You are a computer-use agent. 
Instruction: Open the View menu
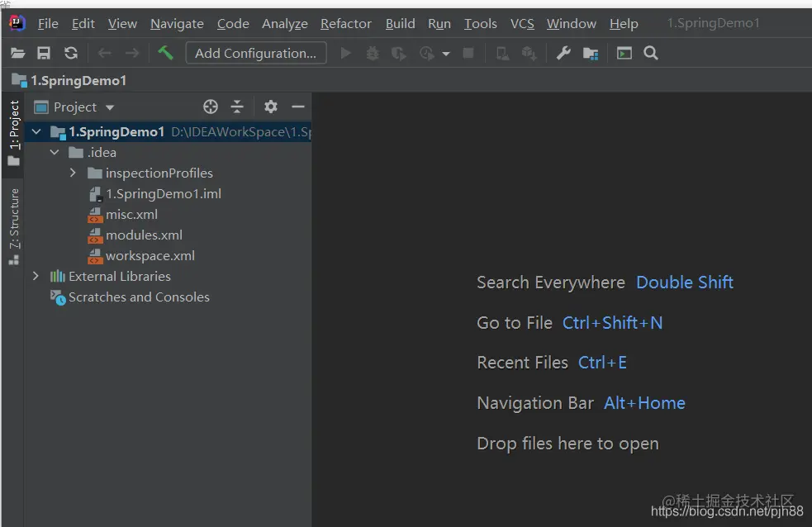click(122, 24)
